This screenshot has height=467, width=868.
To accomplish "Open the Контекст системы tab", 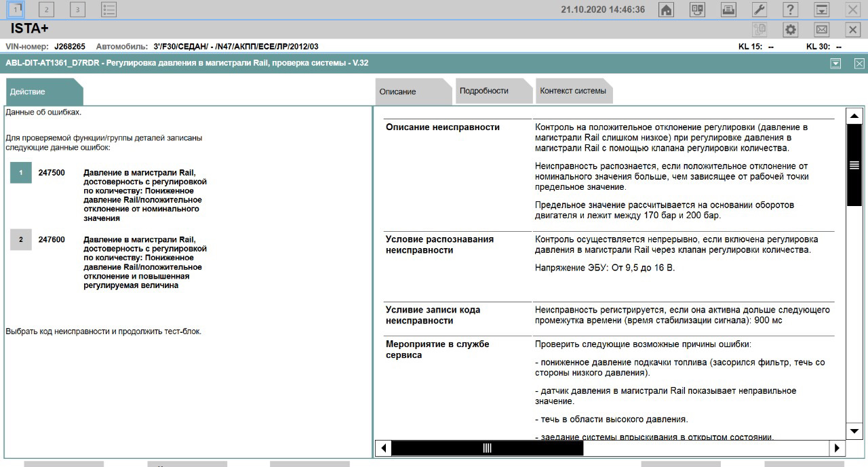I will pyautogui.click(x=574, y=91).
